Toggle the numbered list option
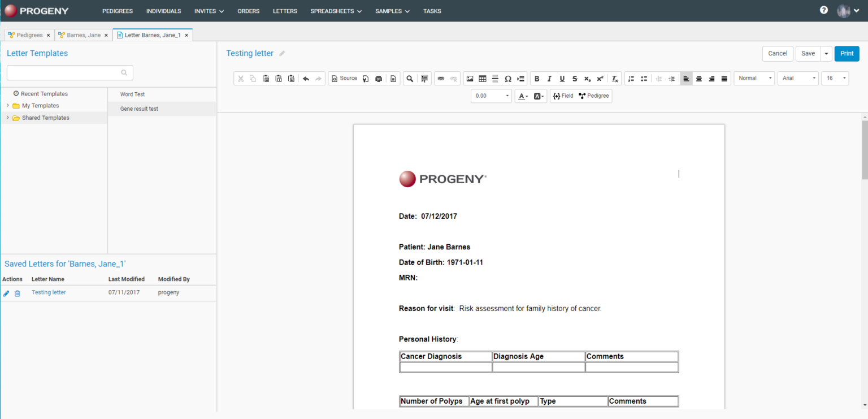The width and height of the screenshot is (868, 419). [x=631, y=78]
